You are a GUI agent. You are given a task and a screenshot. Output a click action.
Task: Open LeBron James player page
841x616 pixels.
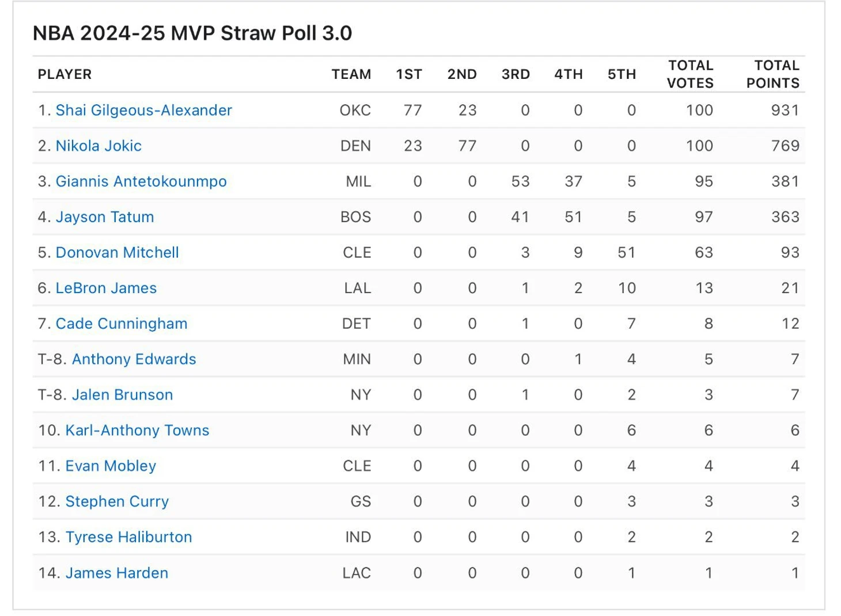click(106, 288)
